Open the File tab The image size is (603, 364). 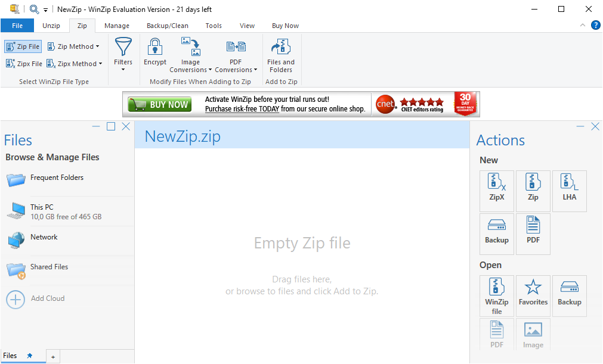point(17,26)
